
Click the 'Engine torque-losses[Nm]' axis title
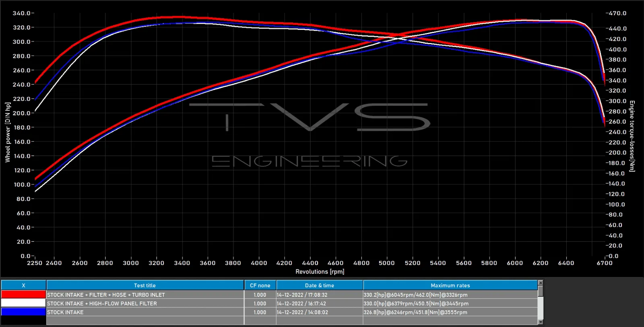coord(632,136)
